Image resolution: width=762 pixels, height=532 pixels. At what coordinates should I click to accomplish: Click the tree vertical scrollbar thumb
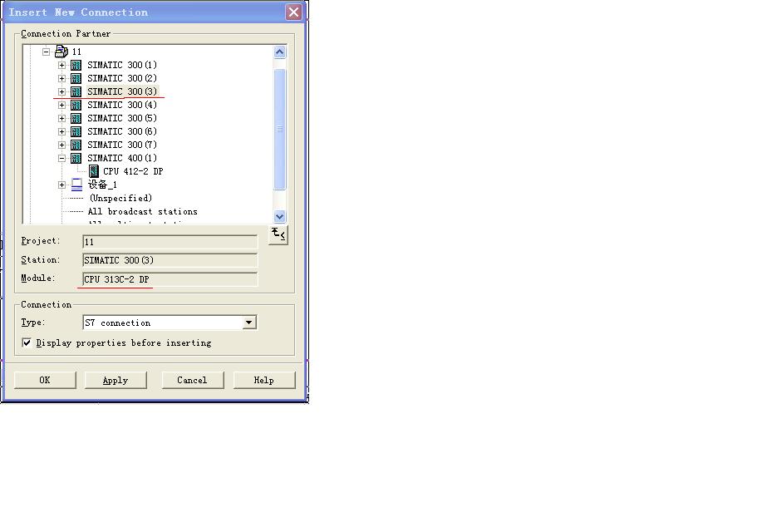[x=279, y=130]
